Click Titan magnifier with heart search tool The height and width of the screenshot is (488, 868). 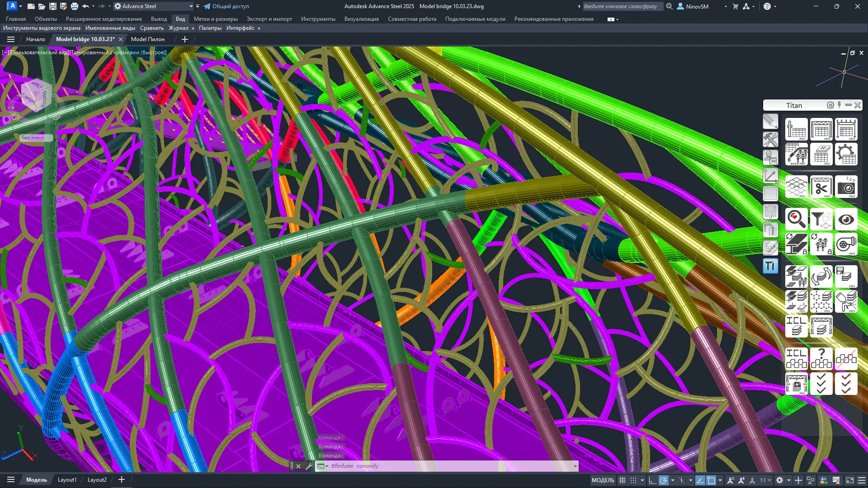796,220
